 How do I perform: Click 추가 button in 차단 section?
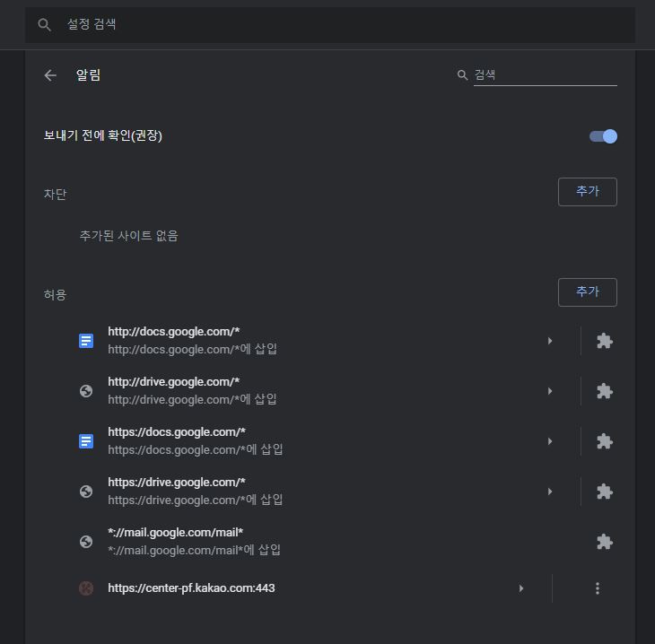(588, 192)
